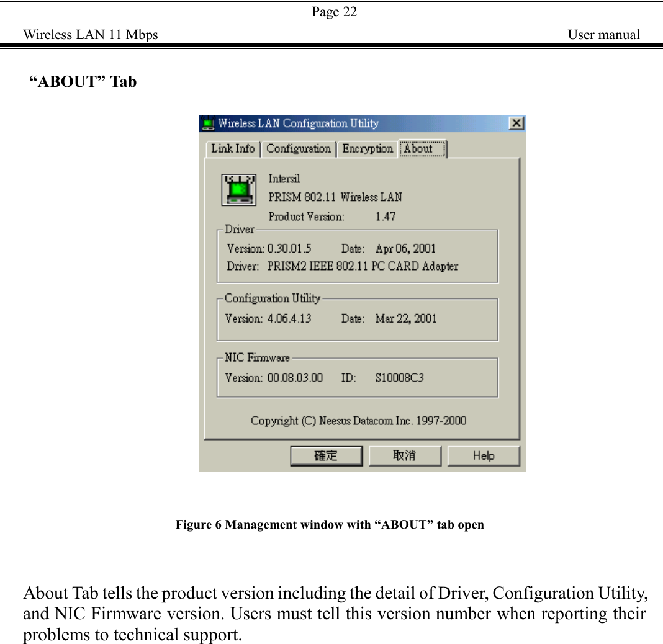Switch to the Encryption tab
Image resolution: width=663 pixels, height=644 pixels.
368,149
